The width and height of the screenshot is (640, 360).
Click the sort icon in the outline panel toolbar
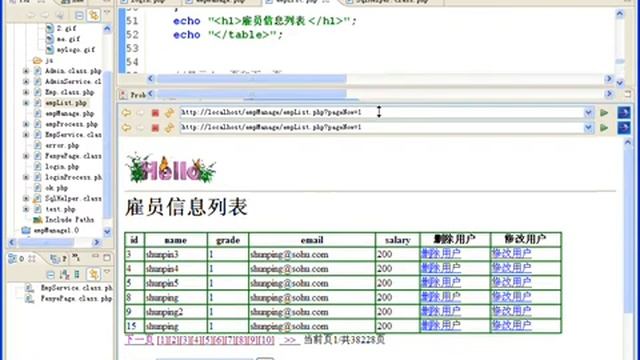tap(64, 274)
